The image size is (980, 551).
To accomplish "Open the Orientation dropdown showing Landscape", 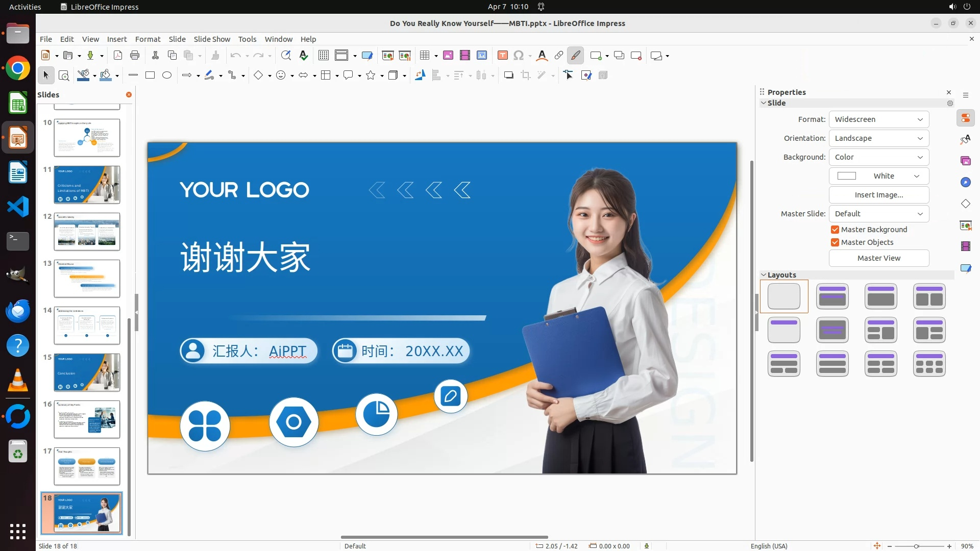I will 878,138.
